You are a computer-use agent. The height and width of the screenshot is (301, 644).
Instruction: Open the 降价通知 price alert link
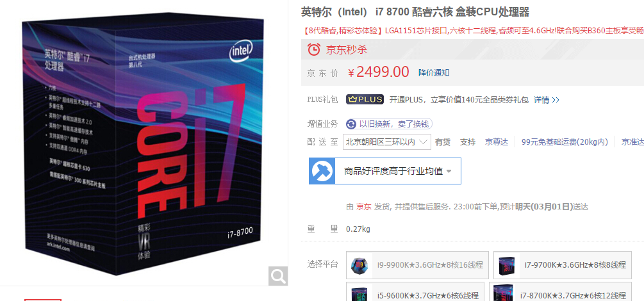click(434, 72)
